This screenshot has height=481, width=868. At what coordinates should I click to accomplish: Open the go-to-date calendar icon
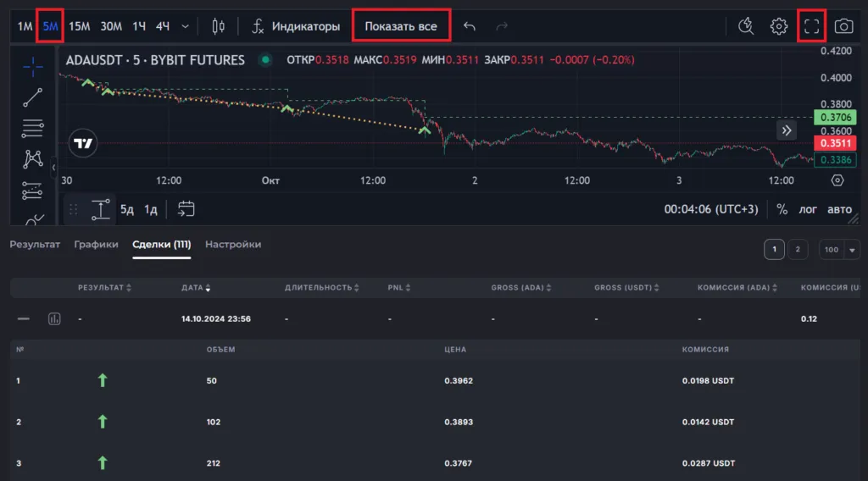pos(186,209)
